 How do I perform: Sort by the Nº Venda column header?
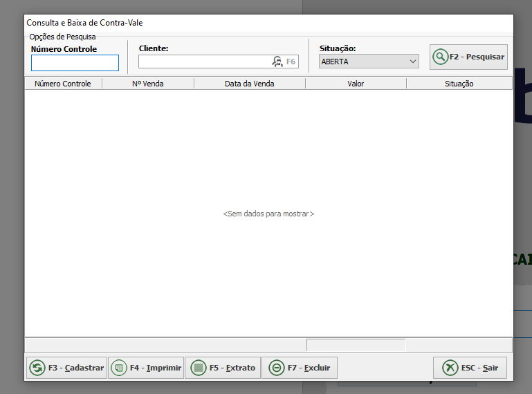(x=147, y=84)
